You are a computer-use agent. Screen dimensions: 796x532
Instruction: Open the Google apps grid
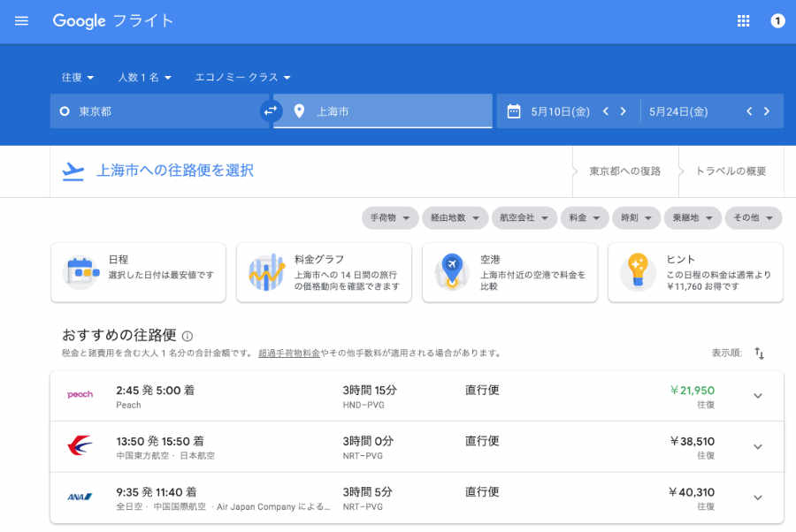tap(743, 21)
